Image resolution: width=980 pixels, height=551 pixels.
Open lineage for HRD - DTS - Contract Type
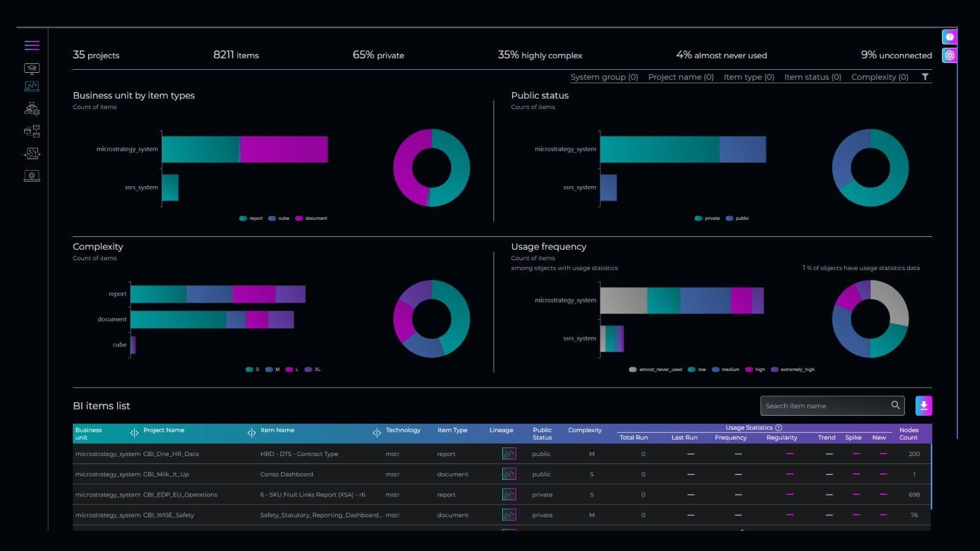[508, 454]
